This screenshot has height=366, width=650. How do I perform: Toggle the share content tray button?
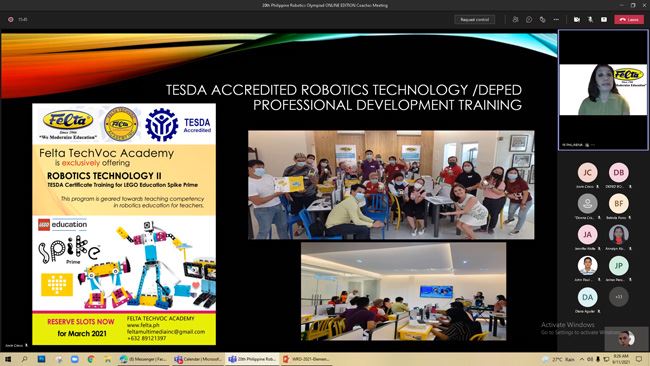tap(604, 19)
